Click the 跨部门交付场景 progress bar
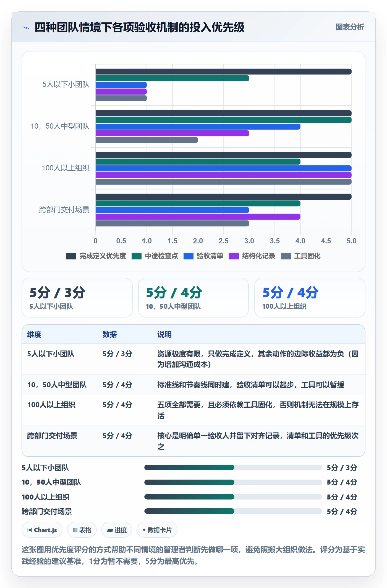The height and width of the screenshot is (588, 387). pyautogui.click(x=233, y=511)
